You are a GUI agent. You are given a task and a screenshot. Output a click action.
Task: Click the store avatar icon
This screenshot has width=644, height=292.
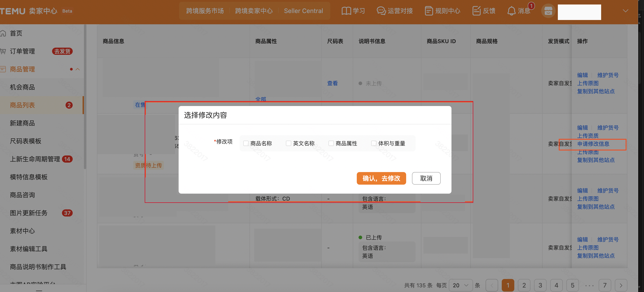[548, 11]
